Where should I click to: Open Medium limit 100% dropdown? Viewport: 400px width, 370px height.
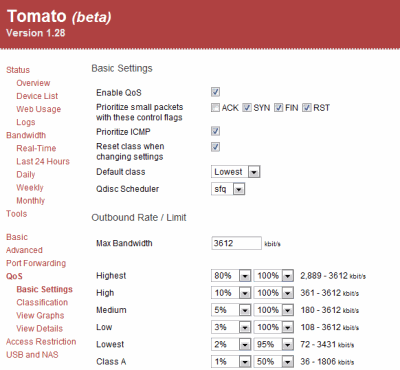tap(274, 310)
